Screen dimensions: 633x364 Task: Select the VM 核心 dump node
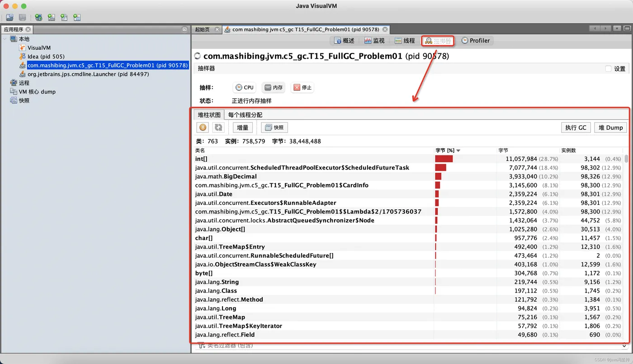tap(37, 92)
